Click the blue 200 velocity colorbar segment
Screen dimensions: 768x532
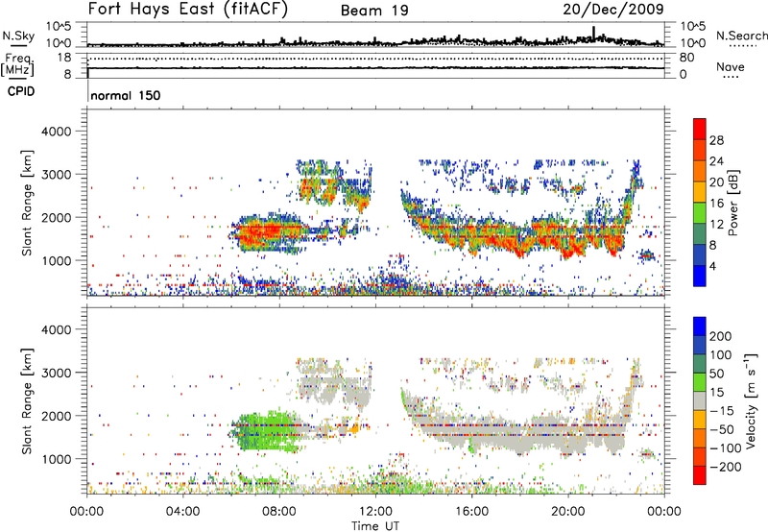coord(700,326)
